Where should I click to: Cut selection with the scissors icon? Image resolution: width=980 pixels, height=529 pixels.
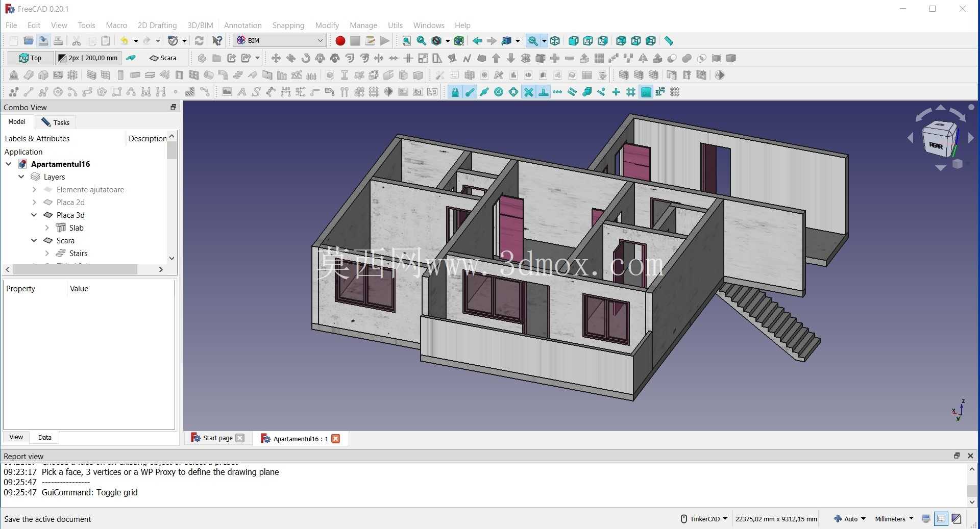[77, 41]
